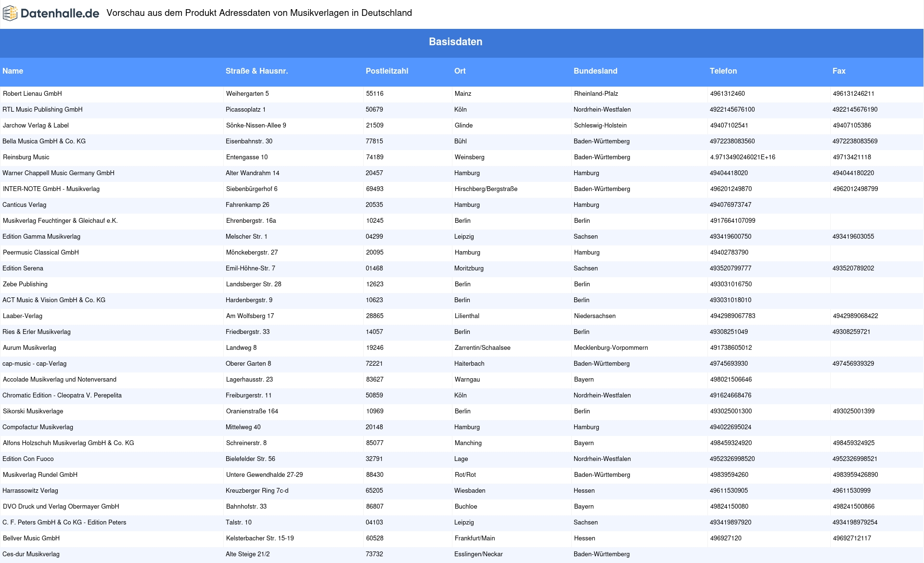
Task: Click Alfons Holzschuh Musikverlag GmbH & Co. KG
Action: [68, 443]
